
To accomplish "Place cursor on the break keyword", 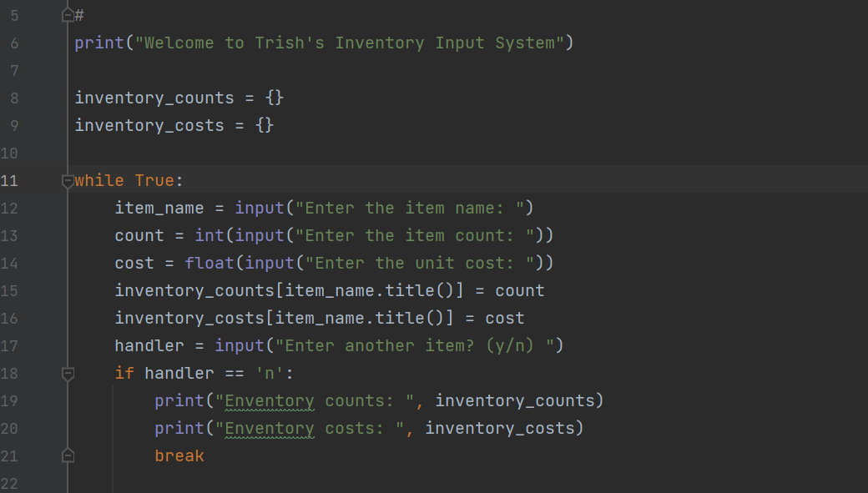I will click(x=179, y=455).
